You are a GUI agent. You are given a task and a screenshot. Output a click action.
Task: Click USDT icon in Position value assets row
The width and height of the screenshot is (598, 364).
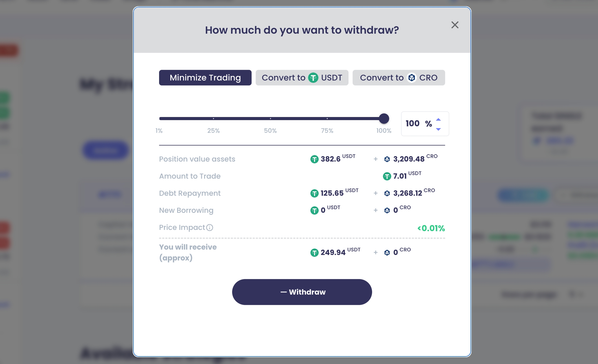[x=314, y=159]
